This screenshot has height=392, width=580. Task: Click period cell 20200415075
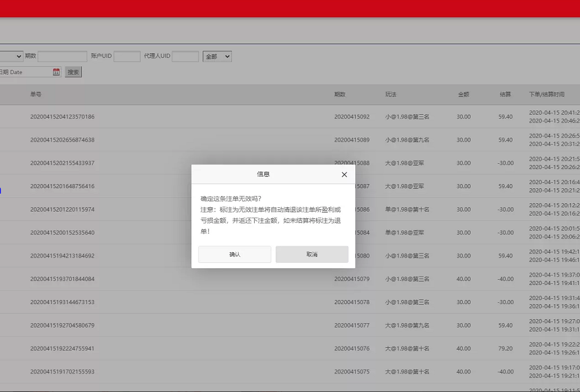[x=352, y=372]
